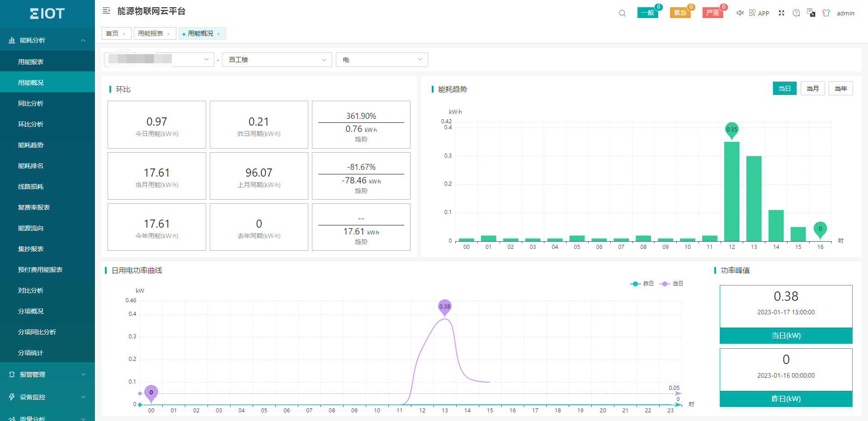The width and height of the screenshot is (868, 421).
Task: Click the -81.67% monthly trend card
Action: (361, 176)
